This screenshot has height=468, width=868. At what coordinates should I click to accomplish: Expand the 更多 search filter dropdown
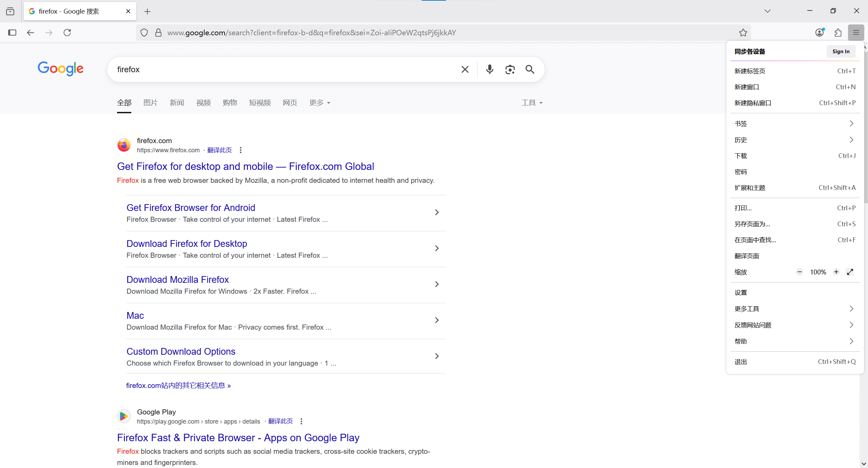coord(320,103)
